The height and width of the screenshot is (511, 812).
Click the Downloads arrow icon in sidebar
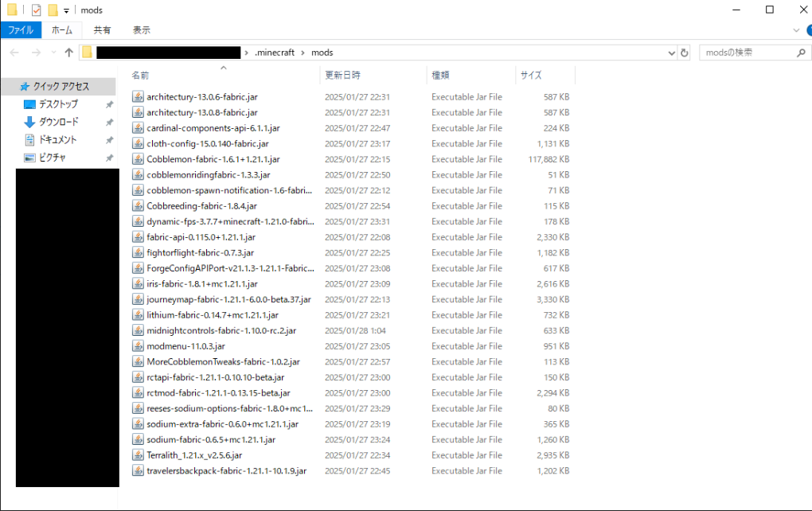[x=29, y=123]
